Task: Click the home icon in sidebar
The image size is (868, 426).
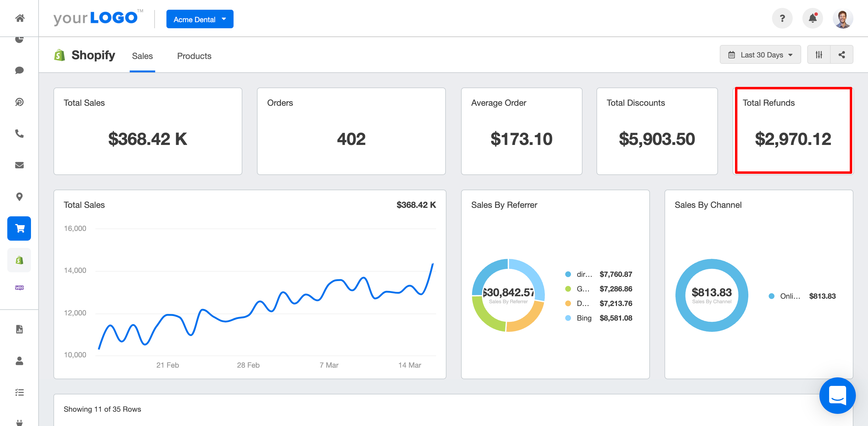Action: pyautogui.click(x=19, y=18)
